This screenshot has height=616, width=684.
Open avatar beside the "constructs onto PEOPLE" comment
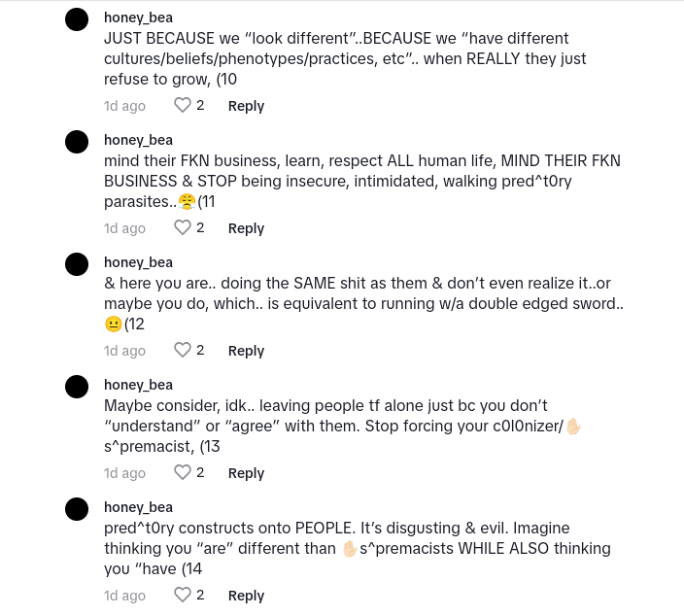pyautogui.click(x=77, y=509)
